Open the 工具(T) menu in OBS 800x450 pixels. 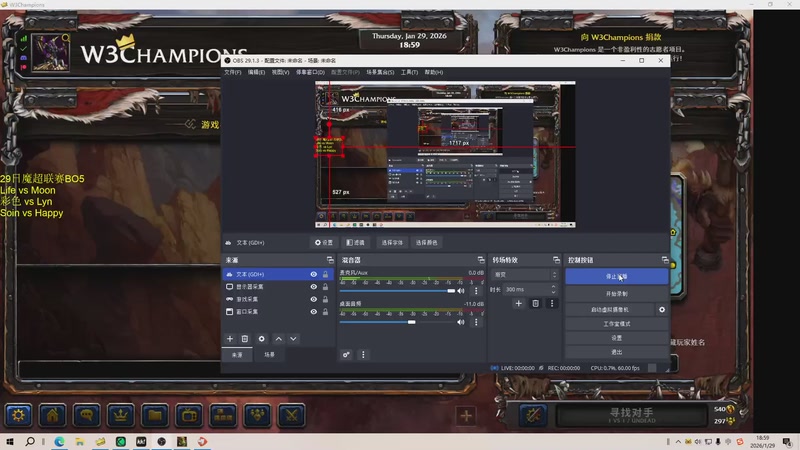(409, 72)
